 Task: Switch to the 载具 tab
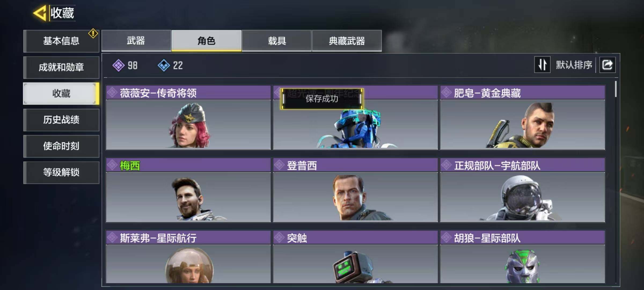(277, 41)
